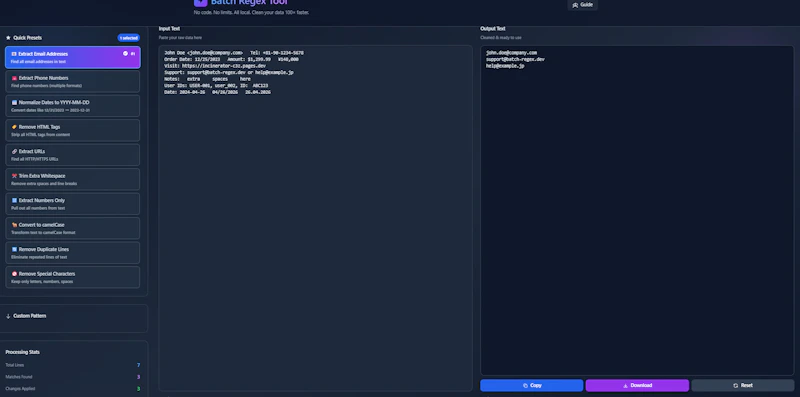Click the star icon beside Quick Presets
This screenshot has height=397, width=800.
(x=8, y=38)
